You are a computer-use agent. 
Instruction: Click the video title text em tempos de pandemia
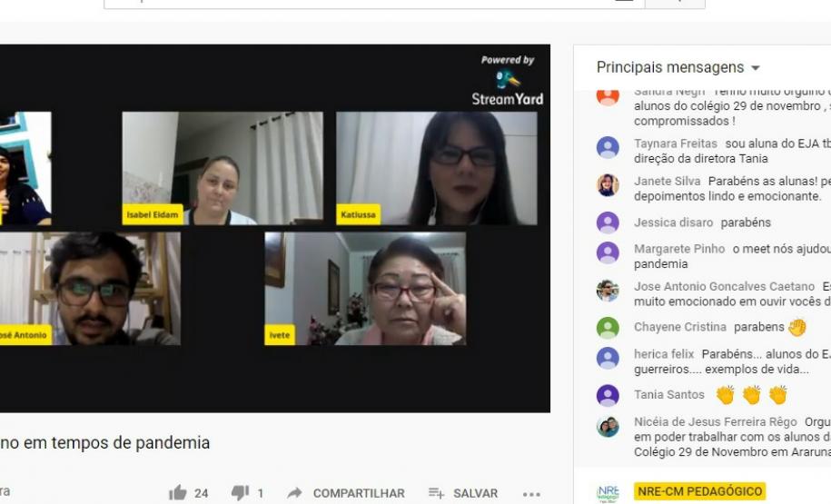click(x=116, y=442)
